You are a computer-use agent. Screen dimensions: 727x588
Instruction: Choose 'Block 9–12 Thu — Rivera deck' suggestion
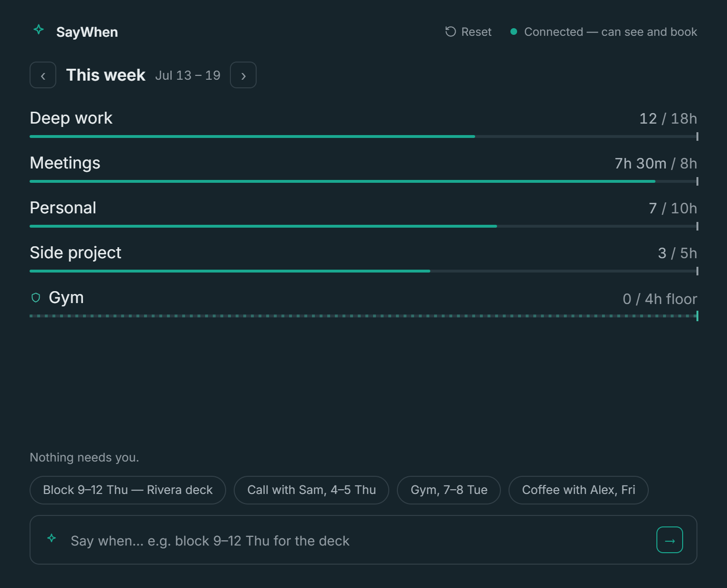(128, 490)
